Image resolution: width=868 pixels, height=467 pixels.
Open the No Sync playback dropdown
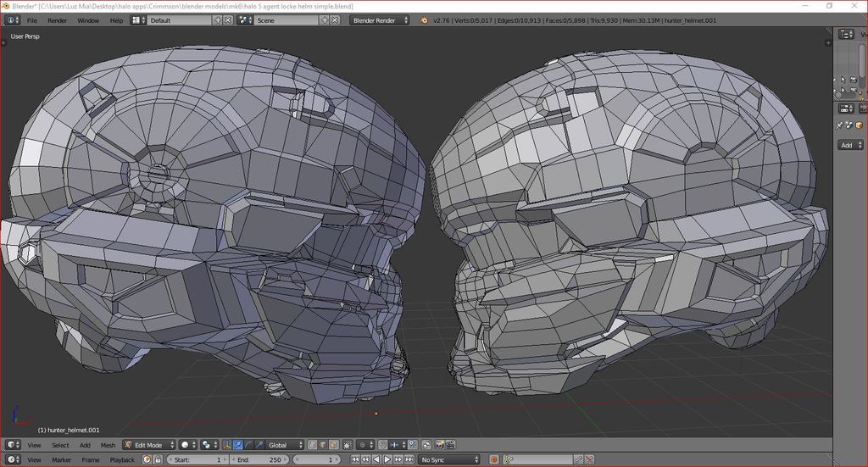coord(449,460)
